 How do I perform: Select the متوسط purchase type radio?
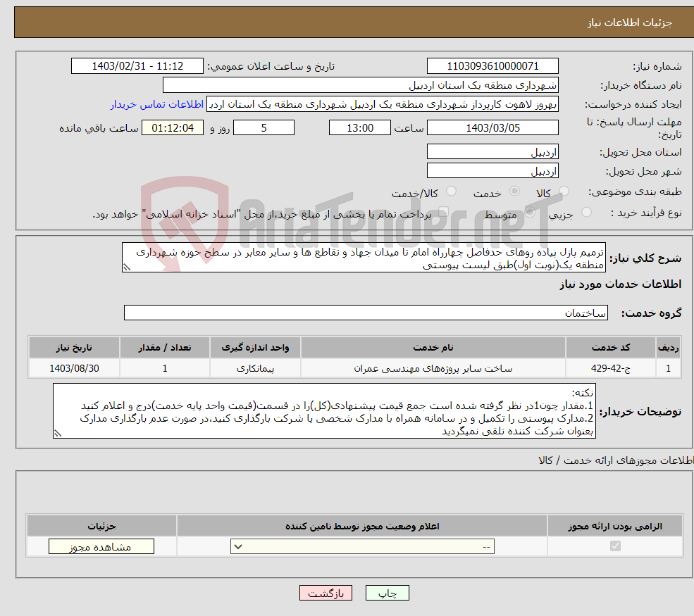[x=530, y=213]
